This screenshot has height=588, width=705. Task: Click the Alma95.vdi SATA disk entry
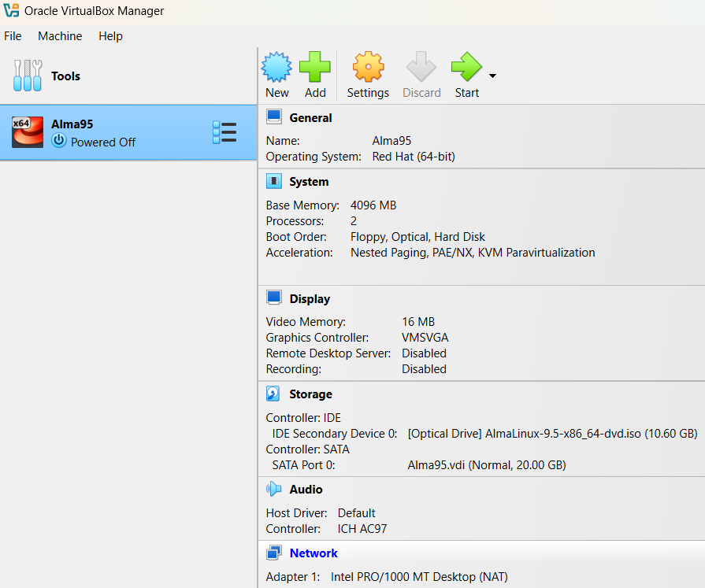point(486,465)
